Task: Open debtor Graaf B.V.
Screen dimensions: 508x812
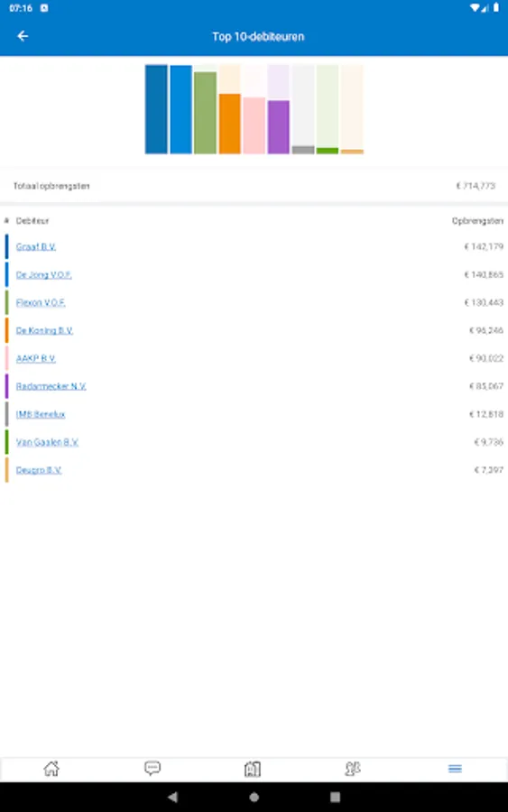Action: pyautogui.click(x=36, y=247)
